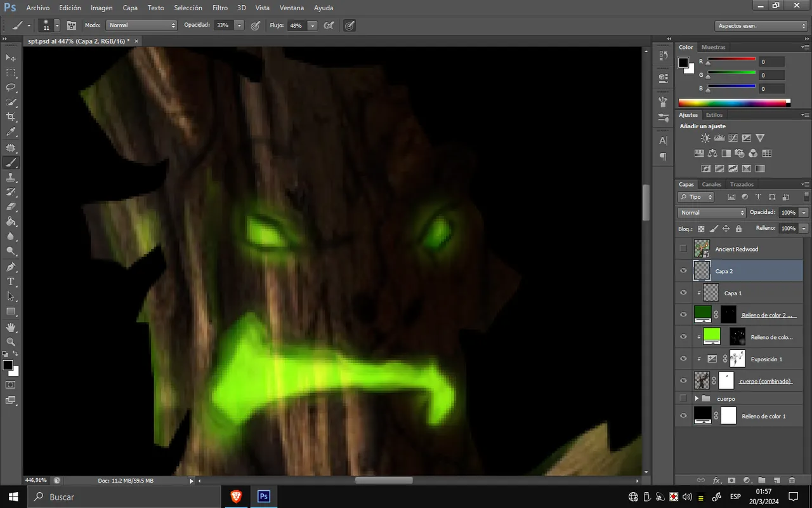Open the Aspectos esen. workspace dropdown
Image resolution: width=812 pixels, height=508 pixels.
761,26
